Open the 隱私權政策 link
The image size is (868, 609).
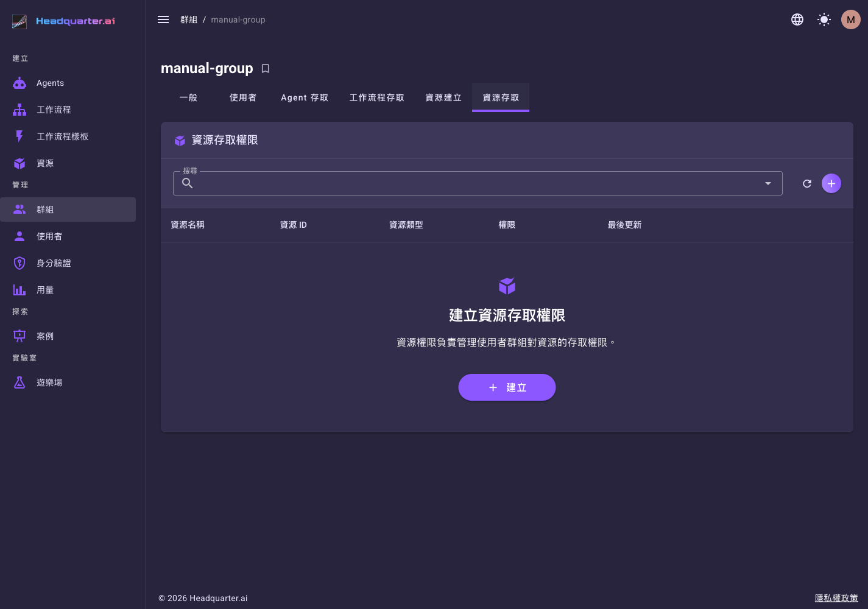836,598
